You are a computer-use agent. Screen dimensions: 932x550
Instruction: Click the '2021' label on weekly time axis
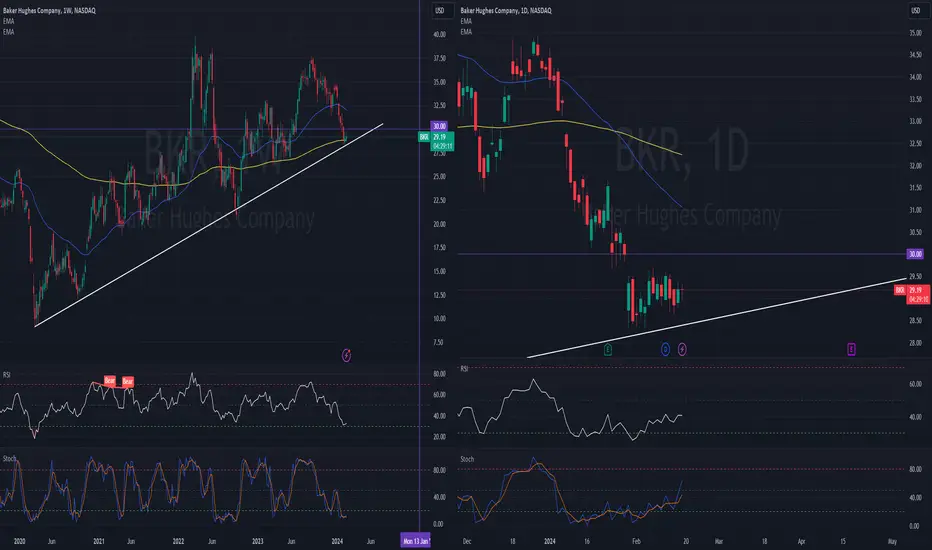[99, 542]
